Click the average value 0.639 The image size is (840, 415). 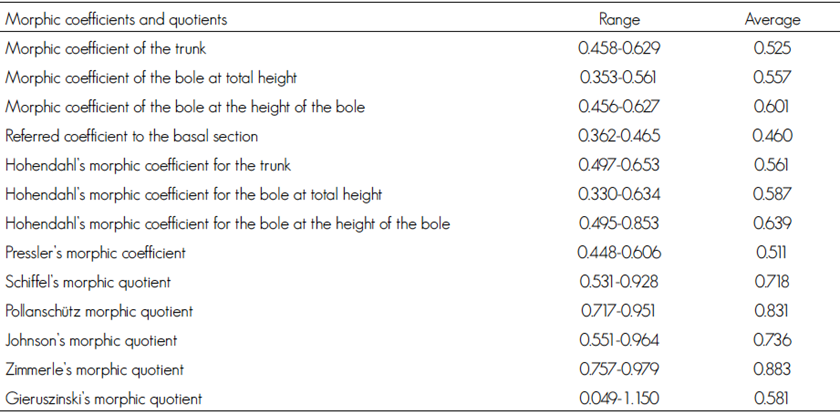[x=772, y=223]
